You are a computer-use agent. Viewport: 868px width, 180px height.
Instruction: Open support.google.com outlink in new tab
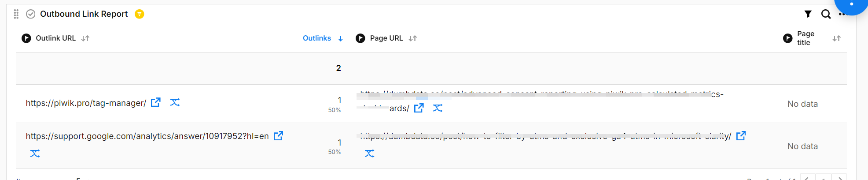coord(278,136)
